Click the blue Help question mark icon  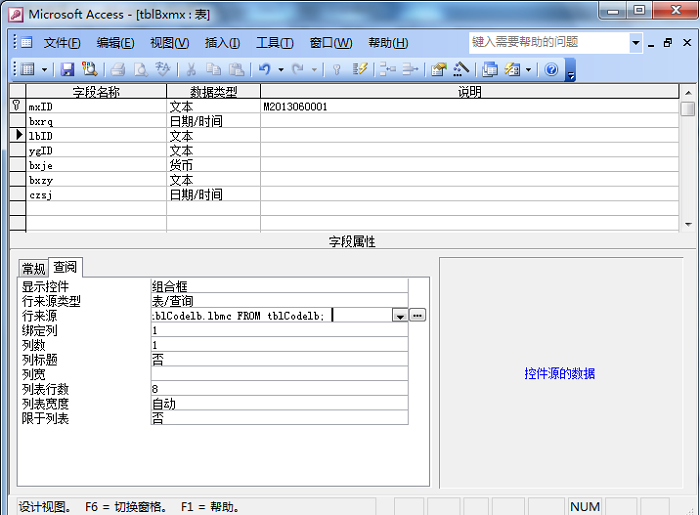pyautogui.click(x=551, y=70)
